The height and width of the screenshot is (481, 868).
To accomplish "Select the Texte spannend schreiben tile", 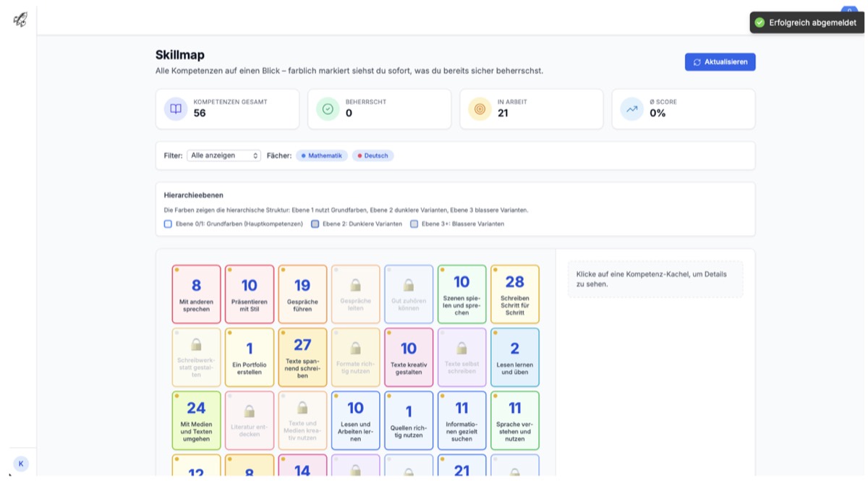I will 302,357.
